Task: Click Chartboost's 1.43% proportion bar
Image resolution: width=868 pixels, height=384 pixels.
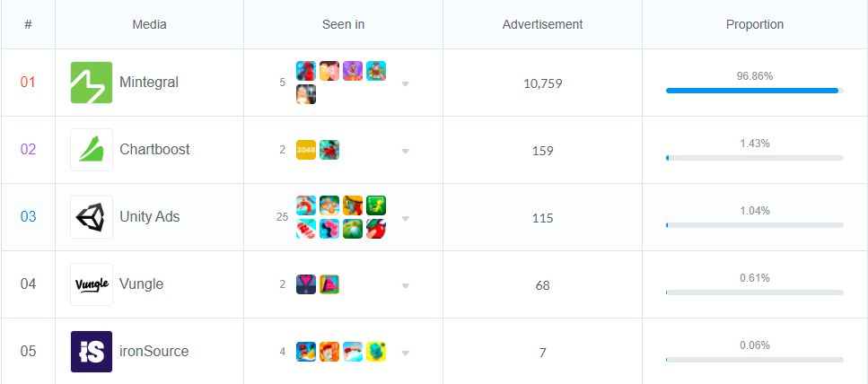Action: tap(754, 158)
